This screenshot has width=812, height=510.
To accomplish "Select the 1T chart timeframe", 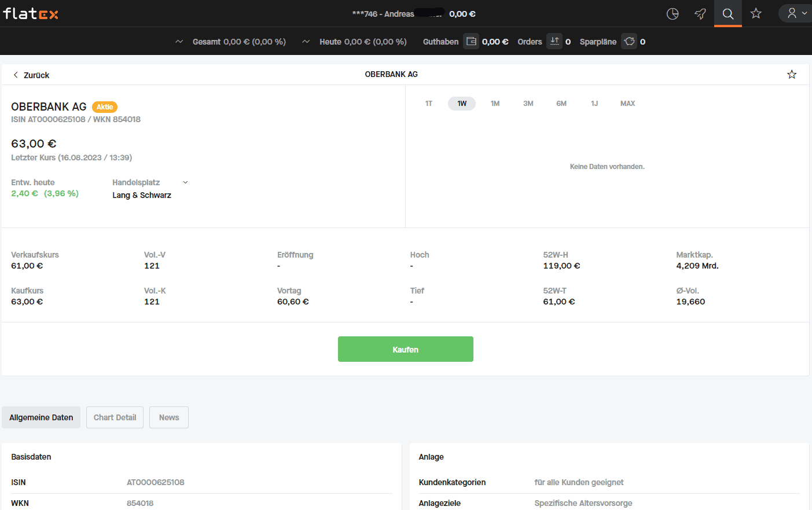I will pyautogui.click(x=429, y=104).
